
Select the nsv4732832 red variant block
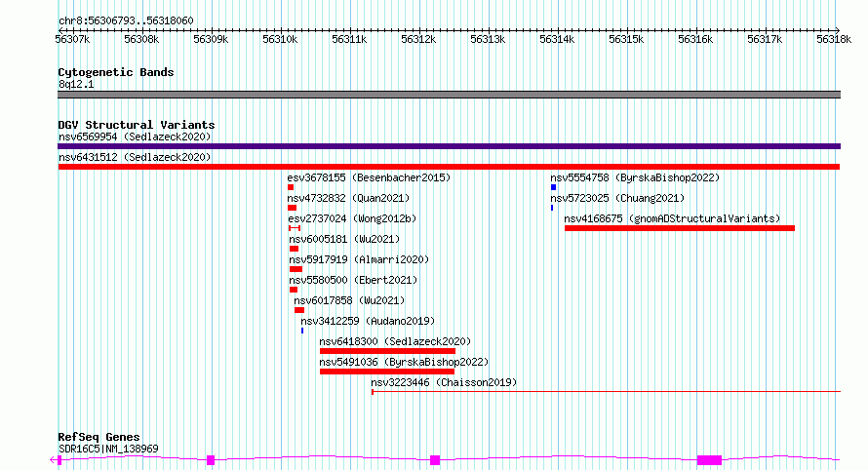pyautogui.click(x=293, y=208)
